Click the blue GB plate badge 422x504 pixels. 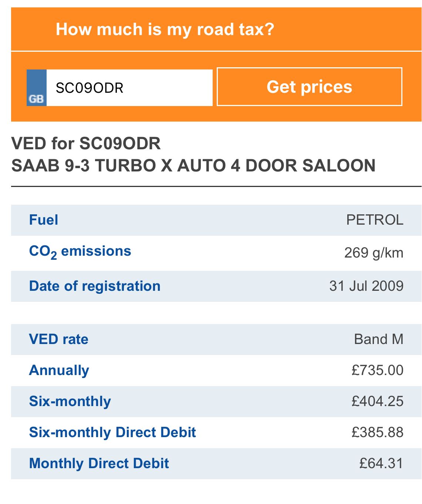click(37, 88)
